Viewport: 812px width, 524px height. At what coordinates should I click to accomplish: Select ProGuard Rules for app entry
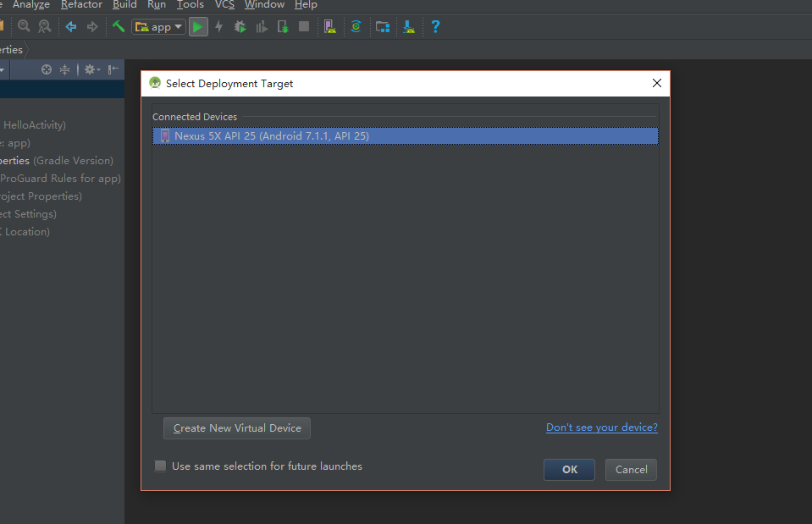(x=60, y=178)
